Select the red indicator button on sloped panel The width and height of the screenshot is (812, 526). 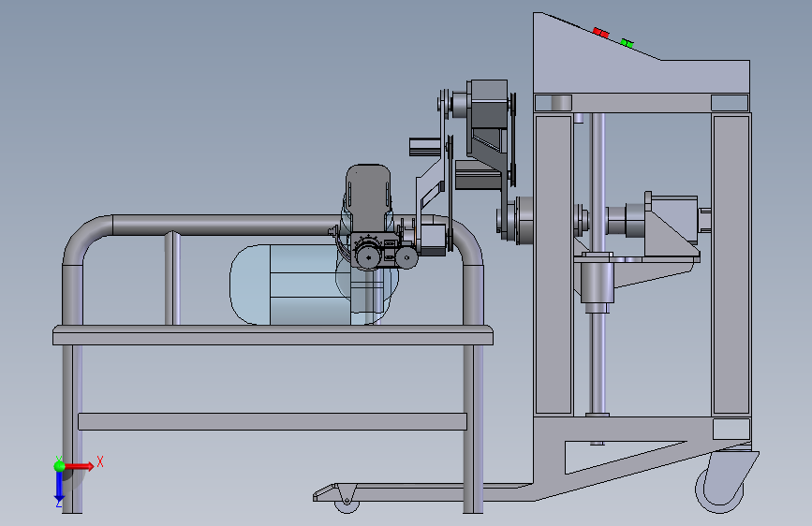point(600,33)
